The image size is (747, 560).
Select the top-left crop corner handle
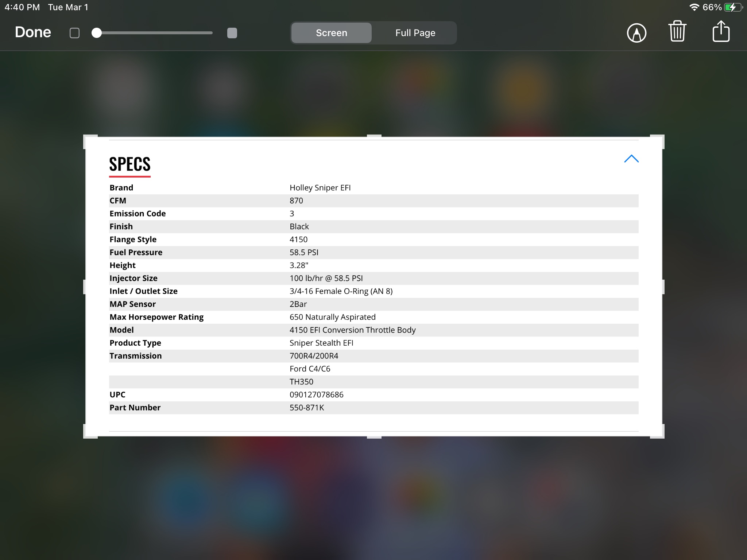coord(90,141)
